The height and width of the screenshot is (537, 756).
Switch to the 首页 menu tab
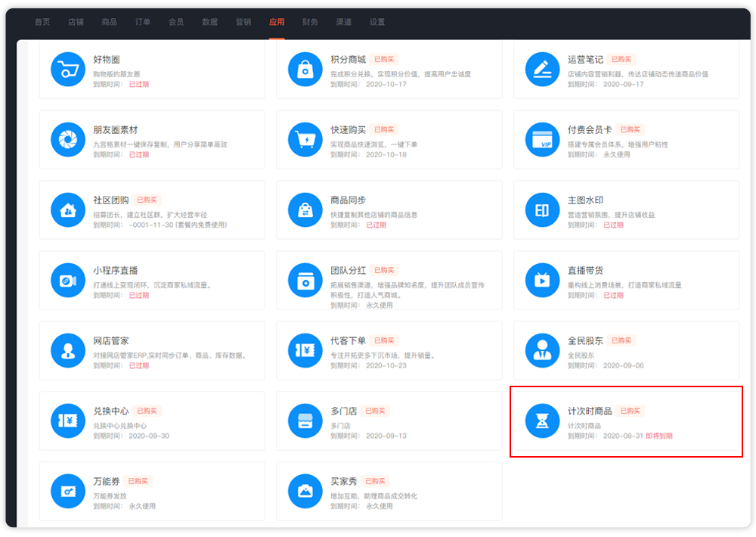point(42,22)
